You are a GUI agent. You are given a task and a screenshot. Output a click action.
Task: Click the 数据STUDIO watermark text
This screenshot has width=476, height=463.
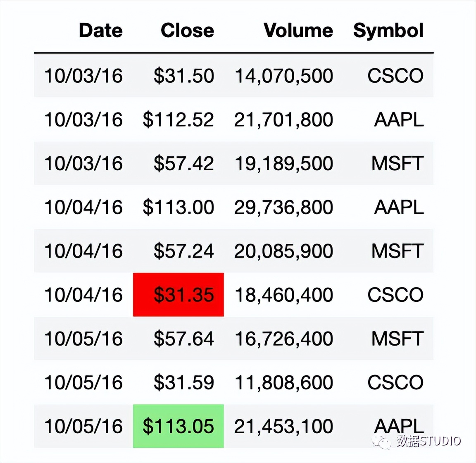[428, 441]
